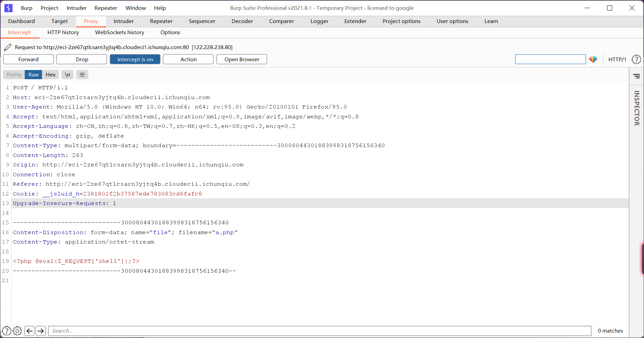Open the proxy Options sub-tab
644x338 pixels.
[x=170, y=32]
